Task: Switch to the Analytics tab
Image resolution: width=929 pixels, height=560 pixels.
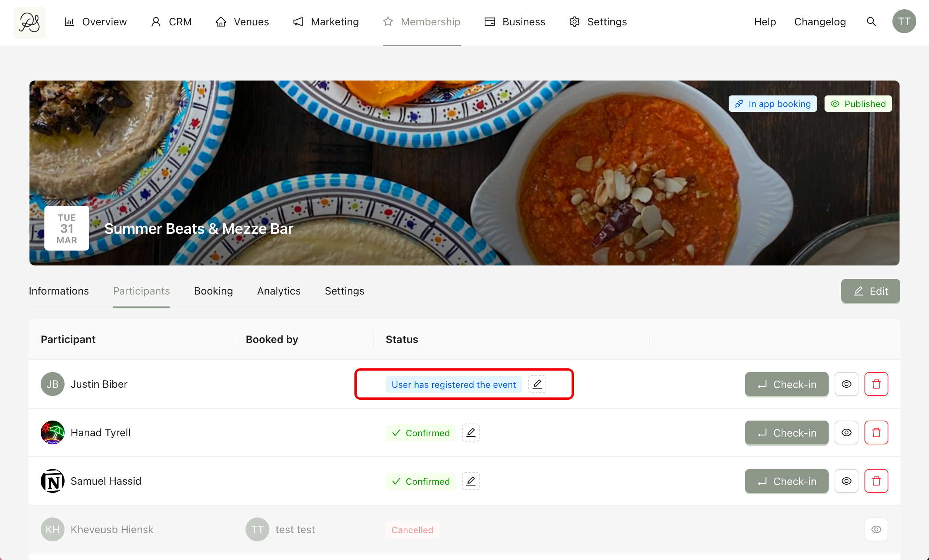Action: 279,291
